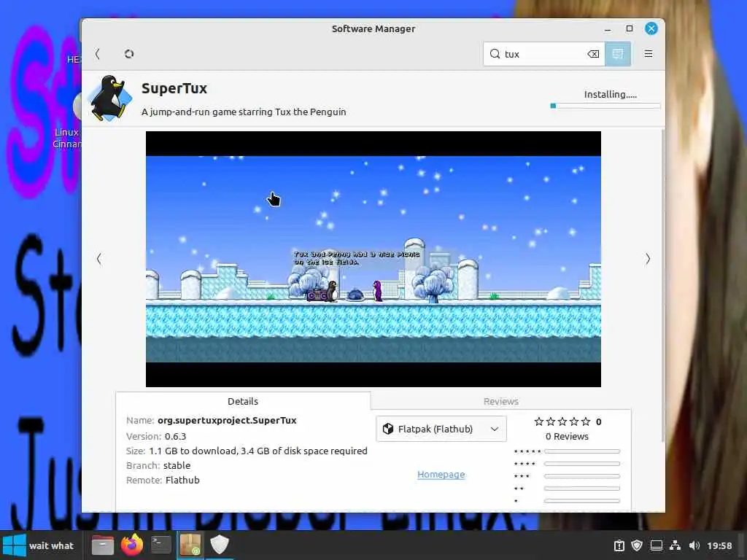Click the one-star rating histogram bar
Viewport: 747px width, 560px height.
(582, 500)
